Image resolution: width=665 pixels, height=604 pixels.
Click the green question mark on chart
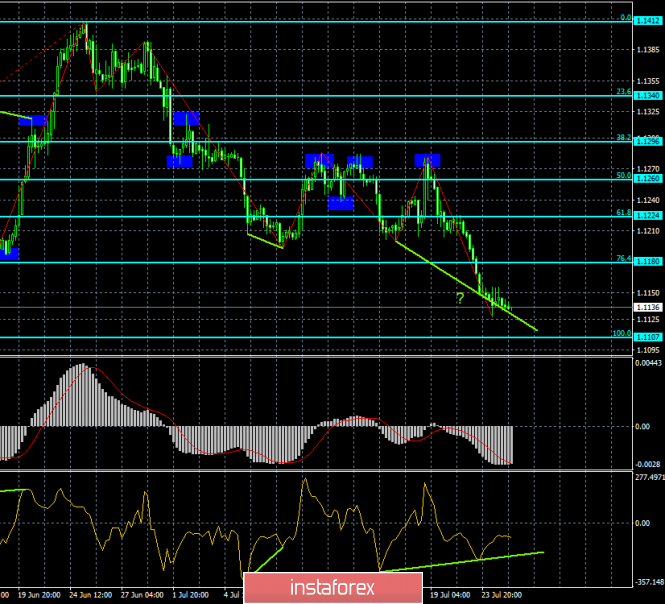460,297
